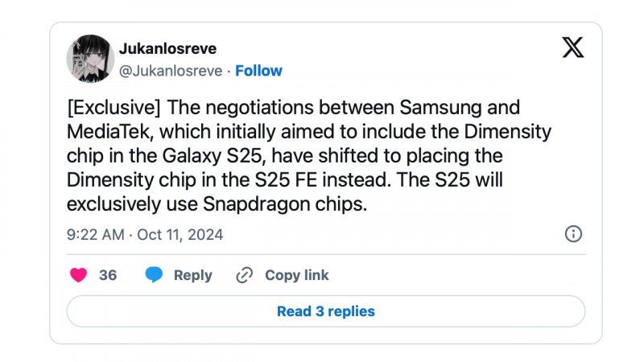Open the info icon beside the timestamp

tap(573, 234)
